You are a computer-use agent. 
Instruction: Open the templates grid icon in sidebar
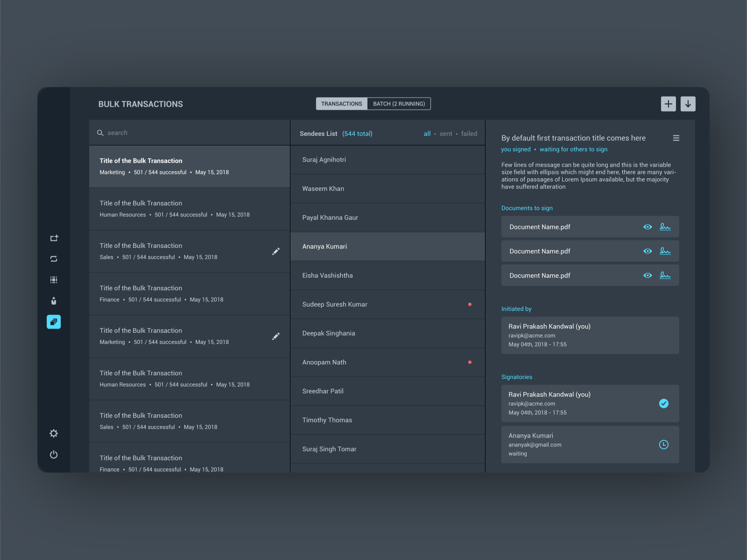click(54, 280)
